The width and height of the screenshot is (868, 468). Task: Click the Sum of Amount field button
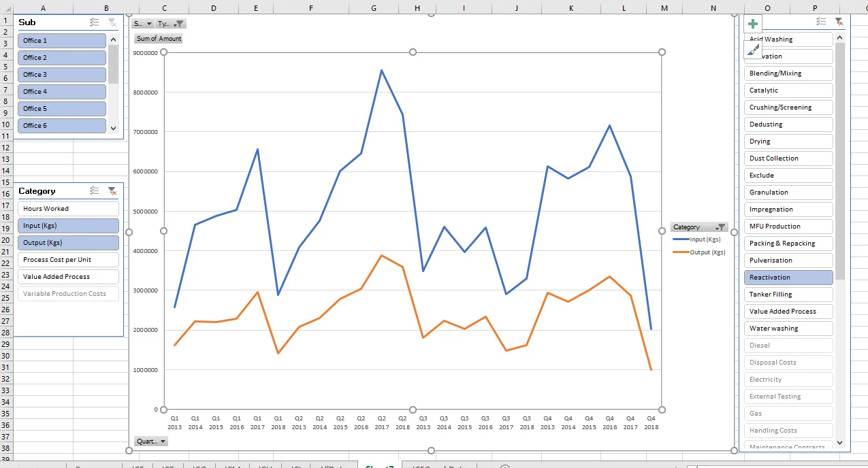159,39
